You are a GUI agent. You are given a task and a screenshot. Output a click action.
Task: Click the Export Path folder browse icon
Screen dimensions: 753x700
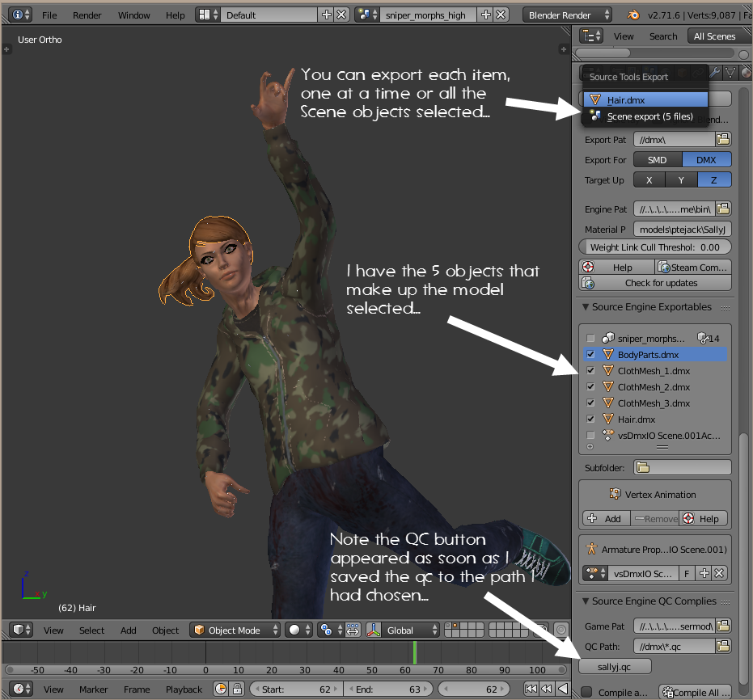click(723, 140)
